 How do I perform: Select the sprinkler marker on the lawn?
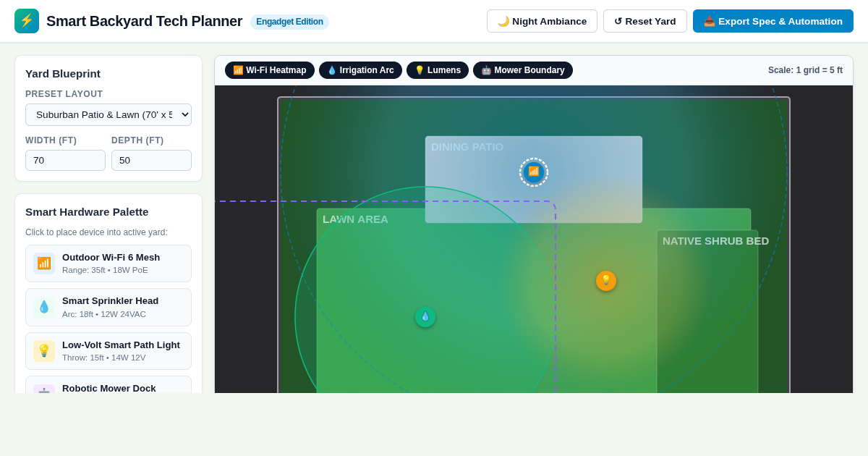425,317
